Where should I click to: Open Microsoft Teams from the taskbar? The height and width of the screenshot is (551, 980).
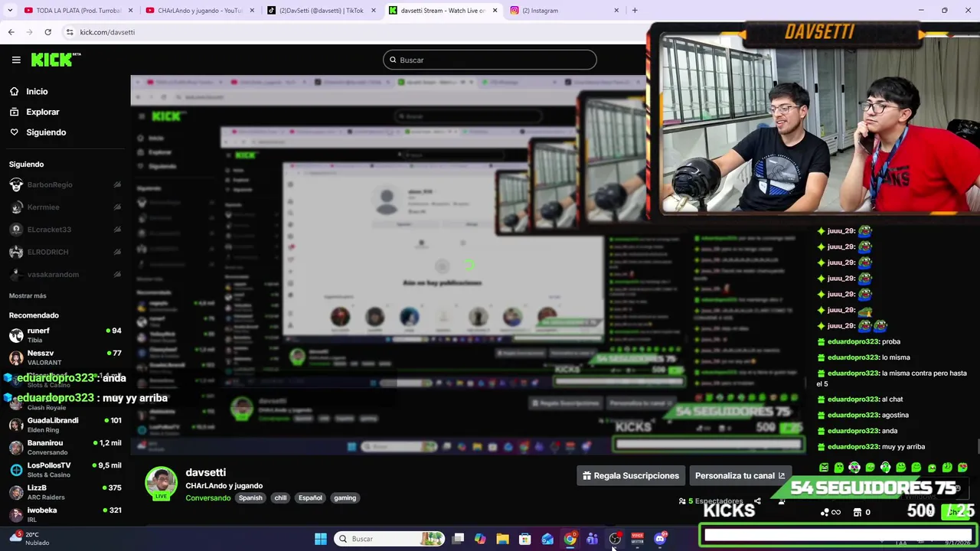[x=592, y=539]
